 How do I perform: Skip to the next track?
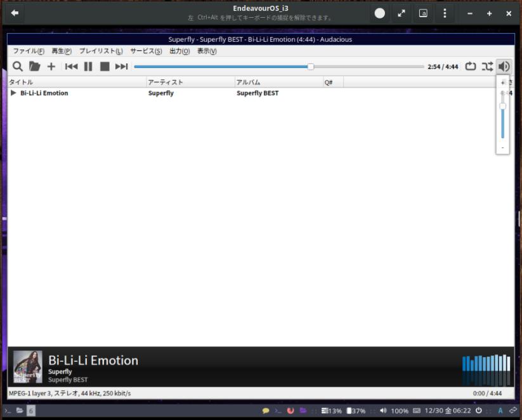click(122, 67)
